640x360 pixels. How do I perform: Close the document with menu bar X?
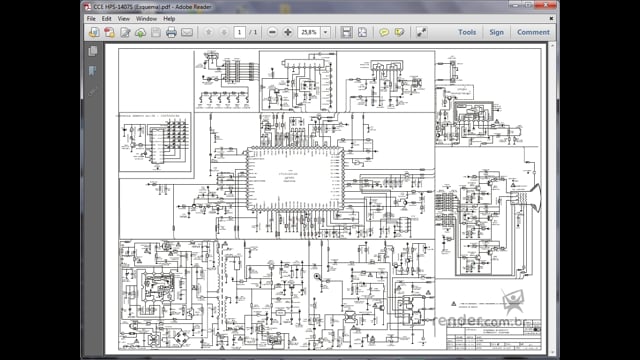pos(551,18)
